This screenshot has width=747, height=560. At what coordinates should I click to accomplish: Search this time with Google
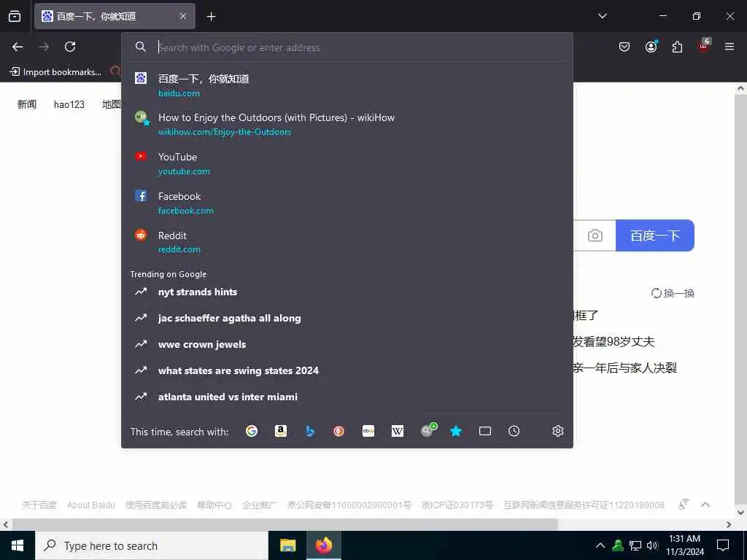click(252, 431)
